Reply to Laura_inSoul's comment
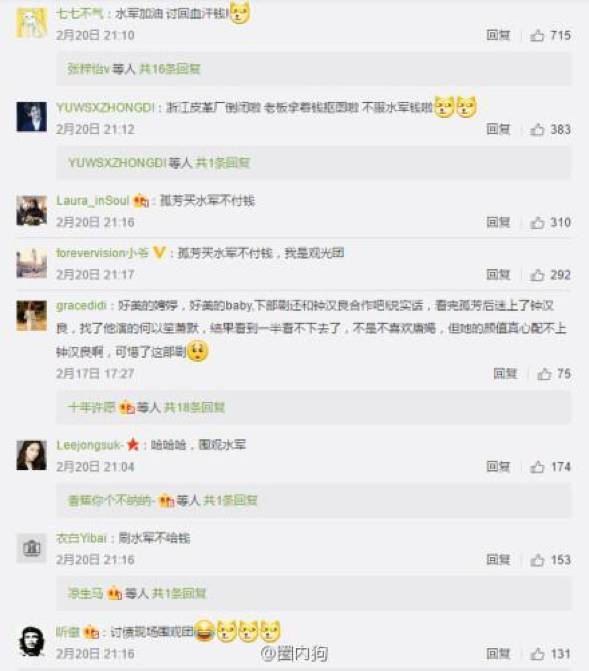Screen dimensions: 589x671 click(498, 223)
